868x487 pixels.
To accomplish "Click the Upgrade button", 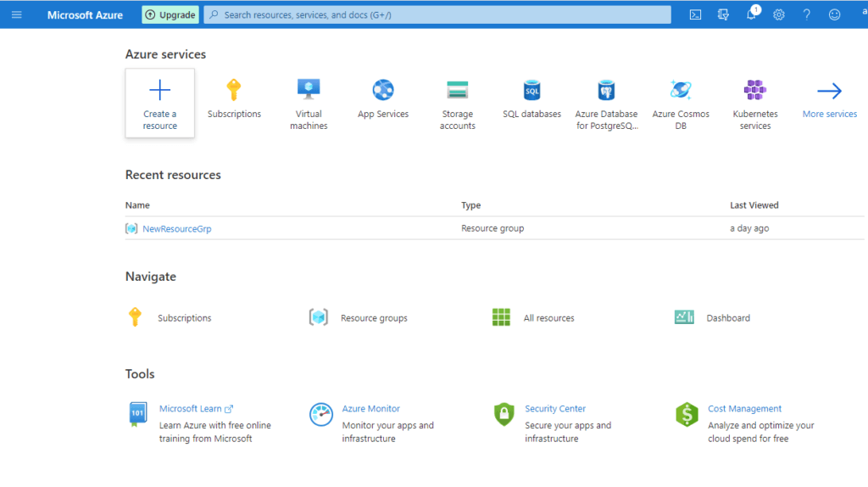I will coord(170,15).
